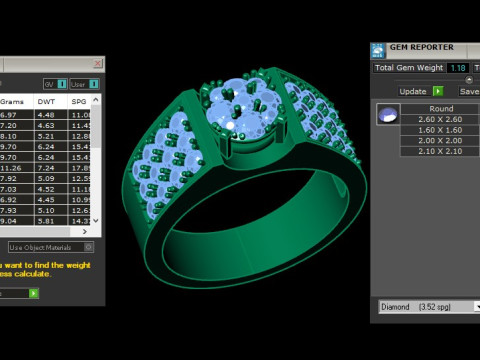The height and width of the screenshot is (360, 480).
Task: Click the 5.81 DWT cell
Action: point(51,221)
